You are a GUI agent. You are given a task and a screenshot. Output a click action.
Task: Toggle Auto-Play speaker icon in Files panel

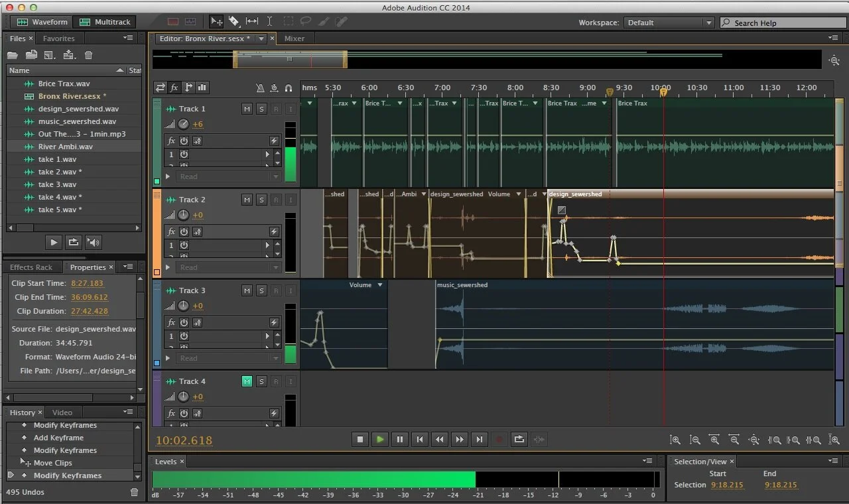pos(94,242)
